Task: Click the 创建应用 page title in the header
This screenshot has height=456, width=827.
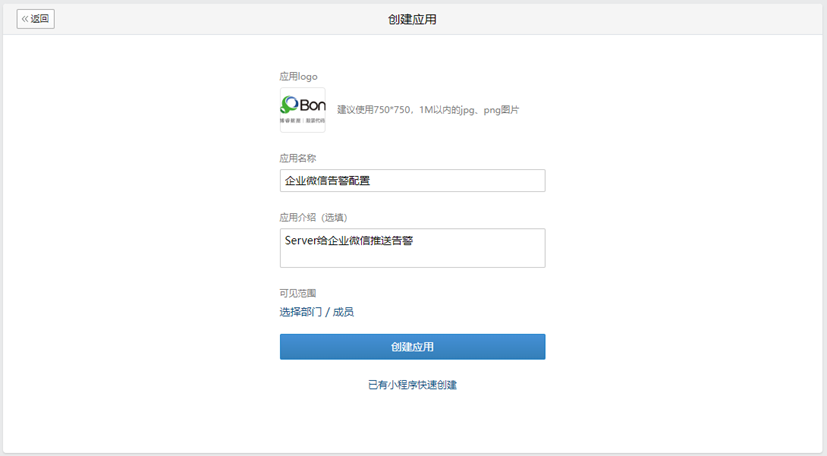Action: click(412, 19)
